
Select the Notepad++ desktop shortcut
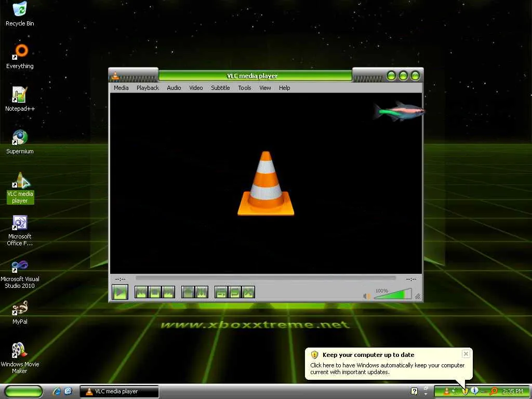coord(20,99)
